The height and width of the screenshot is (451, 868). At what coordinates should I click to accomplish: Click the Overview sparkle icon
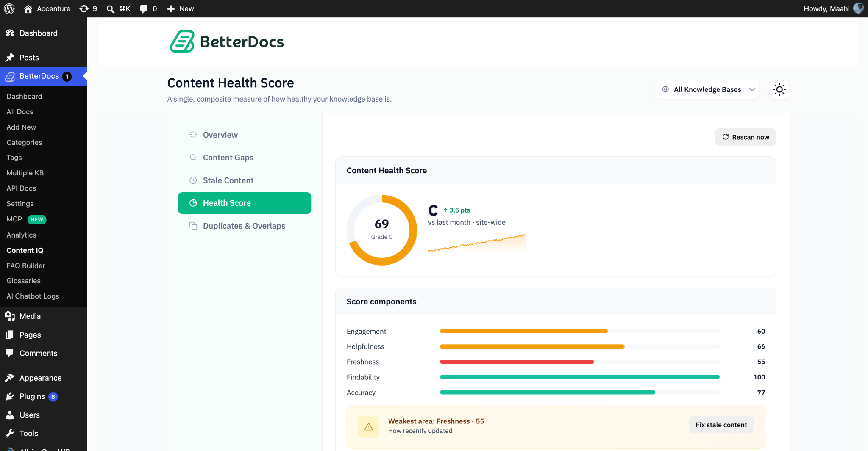coord(193,135)
